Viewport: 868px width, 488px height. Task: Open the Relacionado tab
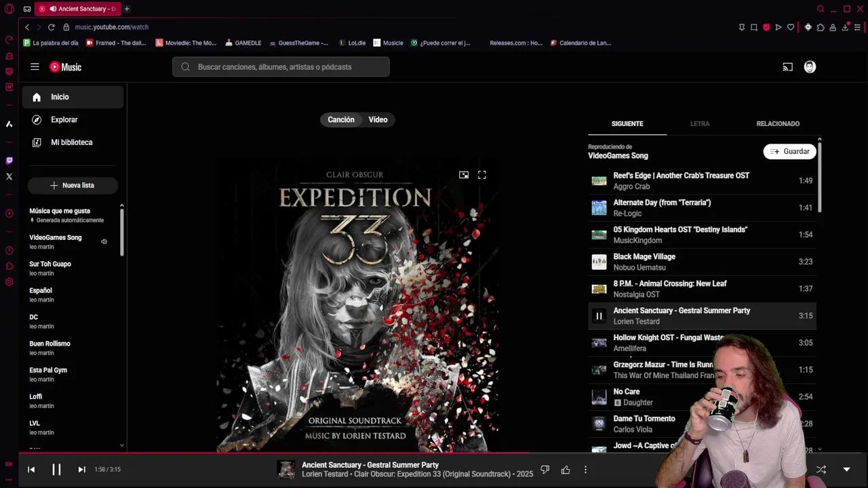coord(778,123)
